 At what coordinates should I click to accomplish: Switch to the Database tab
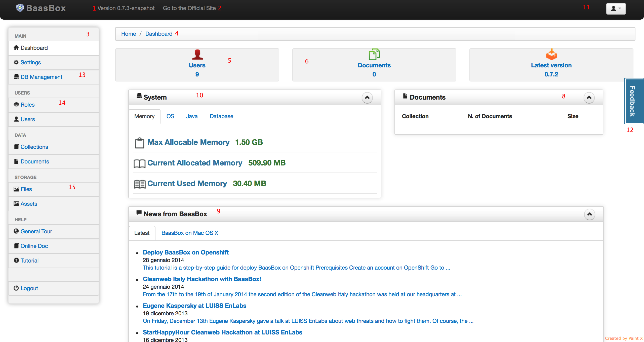click(222, 116)
